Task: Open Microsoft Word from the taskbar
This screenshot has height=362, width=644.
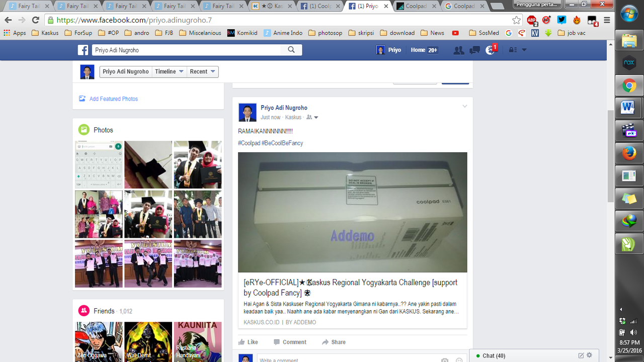Action: coord(629,108)
